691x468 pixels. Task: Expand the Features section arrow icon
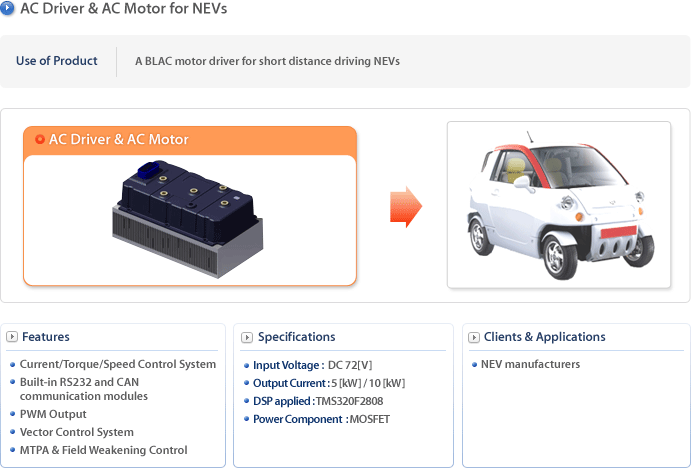(12, 337)
